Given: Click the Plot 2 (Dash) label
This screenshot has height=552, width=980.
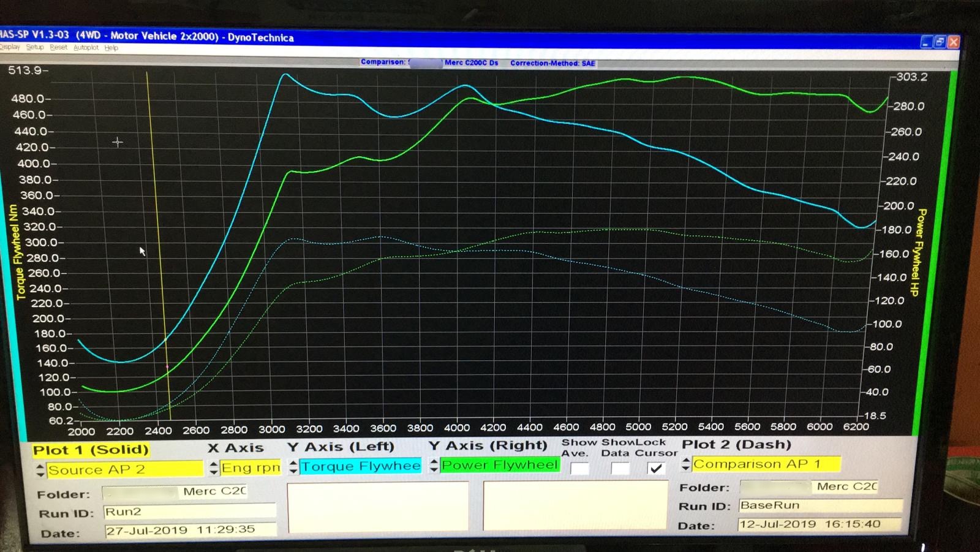Looking at the screenshot, I should pos(736,444).
